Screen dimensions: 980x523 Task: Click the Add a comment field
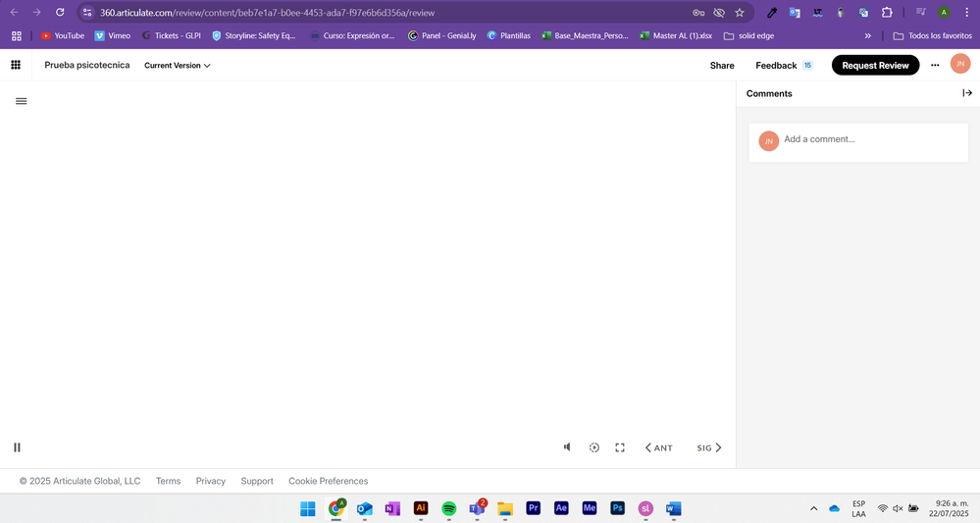pos(858,142)
